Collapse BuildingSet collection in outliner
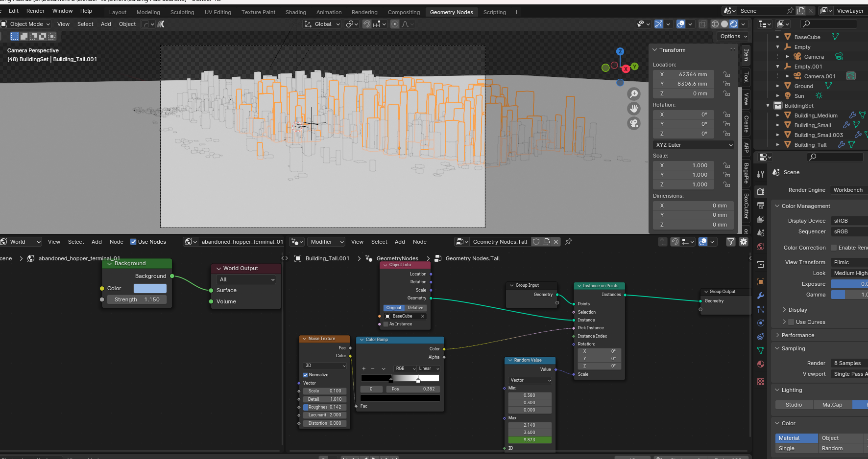Image resolution: width=868 pixels, height=459 pixels. point(768,106)
